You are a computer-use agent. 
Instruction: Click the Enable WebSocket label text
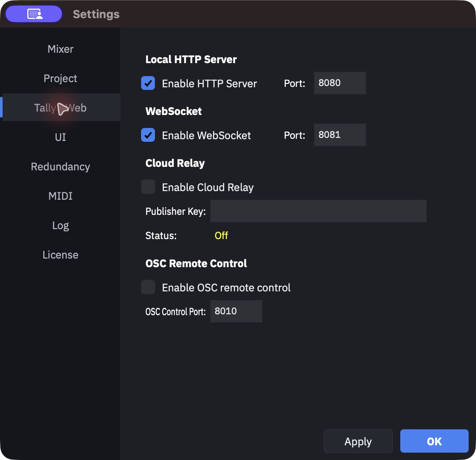tap(206, 135)
